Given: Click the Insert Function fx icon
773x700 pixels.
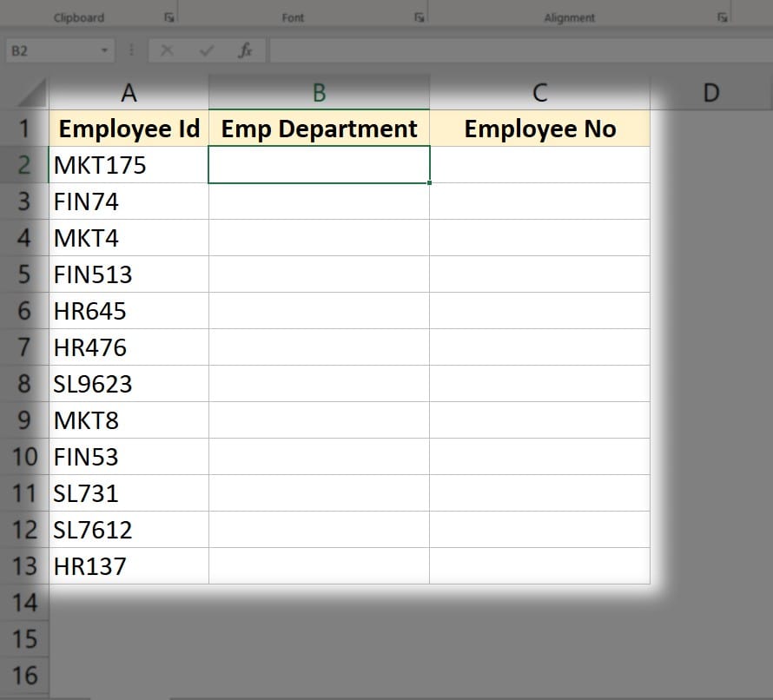Looking at the screenshot, I should coord(245,51).
